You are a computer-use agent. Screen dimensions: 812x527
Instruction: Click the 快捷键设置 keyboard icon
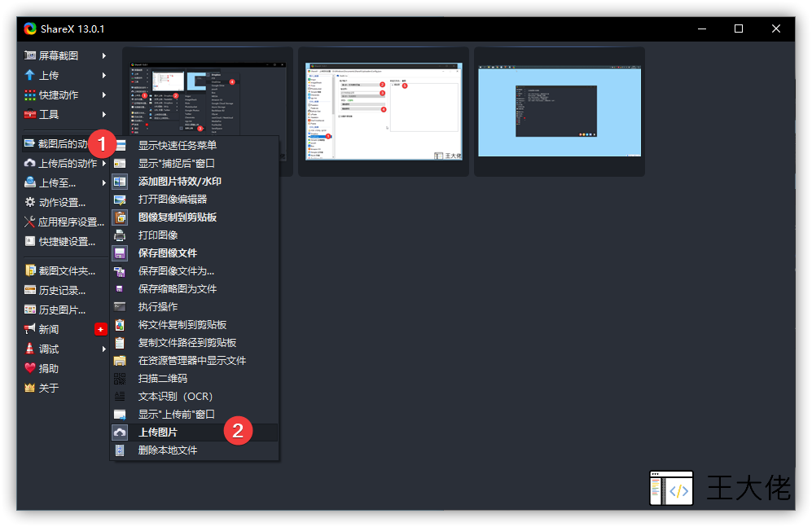(30, 241)
